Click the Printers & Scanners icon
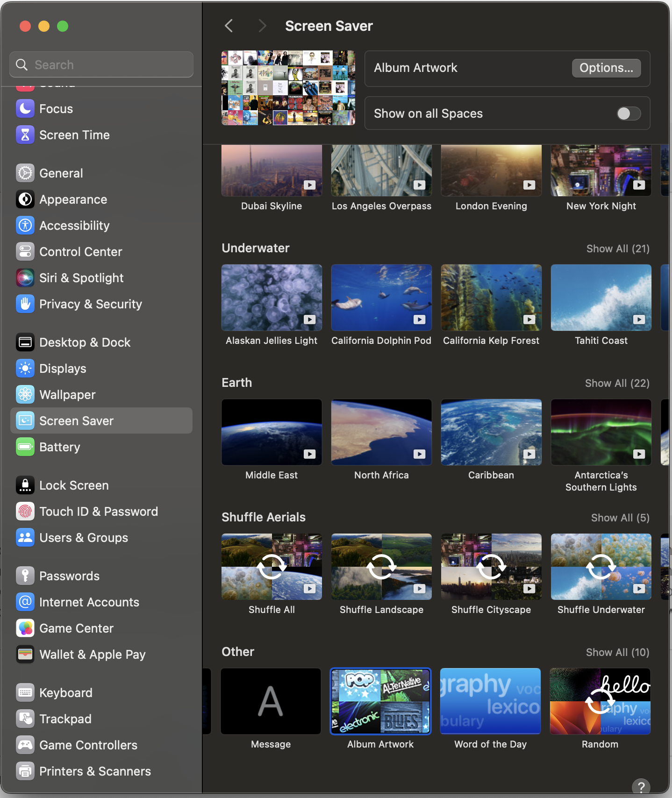 [x=25, y=771]
